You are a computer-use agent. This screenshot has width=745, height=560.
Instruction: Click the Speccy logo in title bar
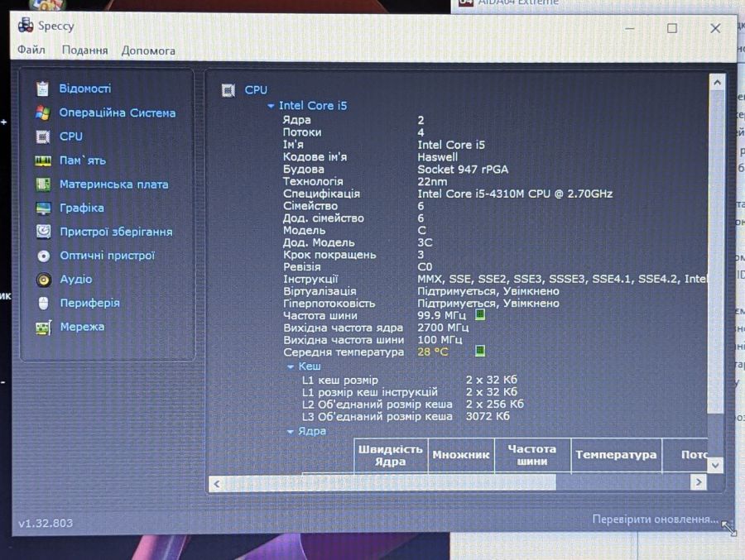(x=25, y=25)
